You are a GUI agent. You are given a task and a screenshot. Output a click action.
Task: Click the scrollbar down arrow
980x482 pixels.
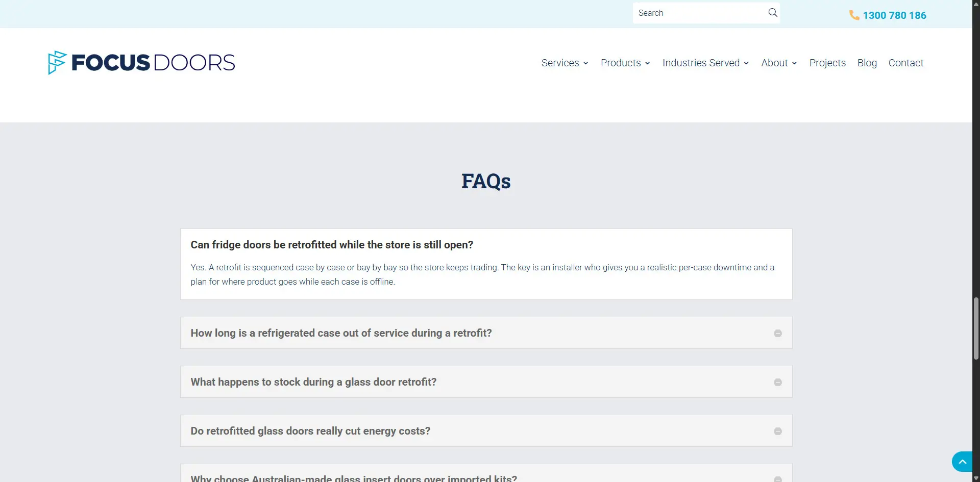click(976, 478)
